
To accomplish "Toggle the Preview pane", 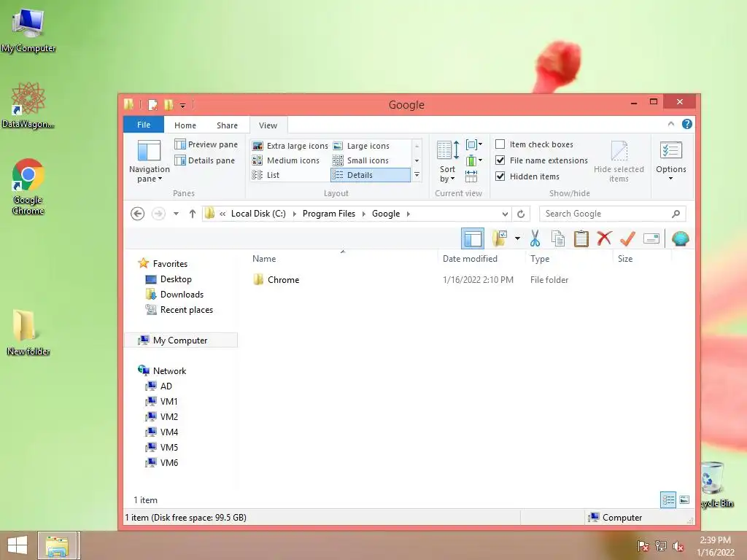I will point(206,144).
